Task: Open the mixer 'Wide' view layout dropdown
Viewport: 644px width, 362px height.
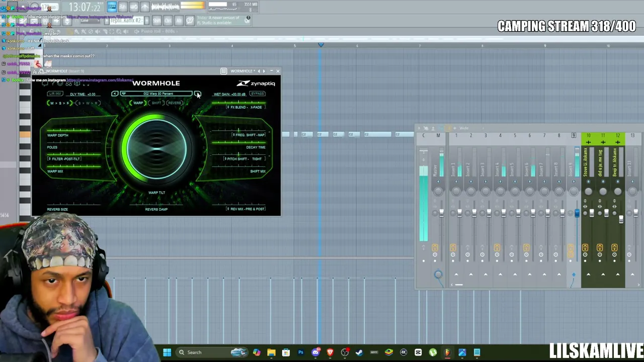Action: [x=464, y=128]
